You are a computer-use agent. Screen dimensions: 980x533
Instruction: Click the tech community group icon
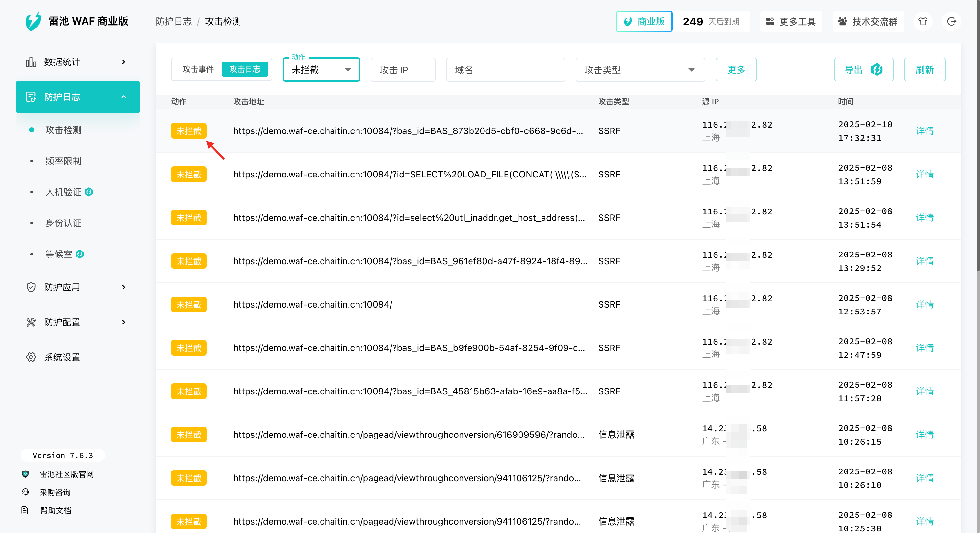[x=842, y=21]
